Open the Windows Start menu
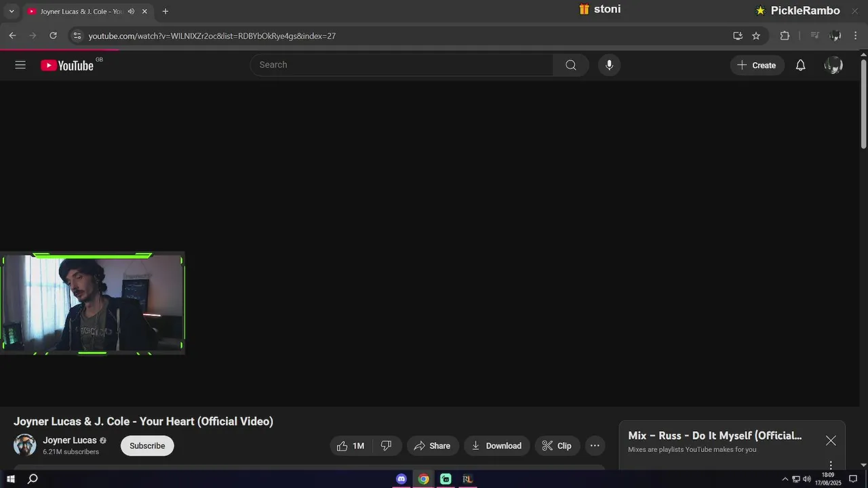The image size is (868, 488). tap(10, 479)
